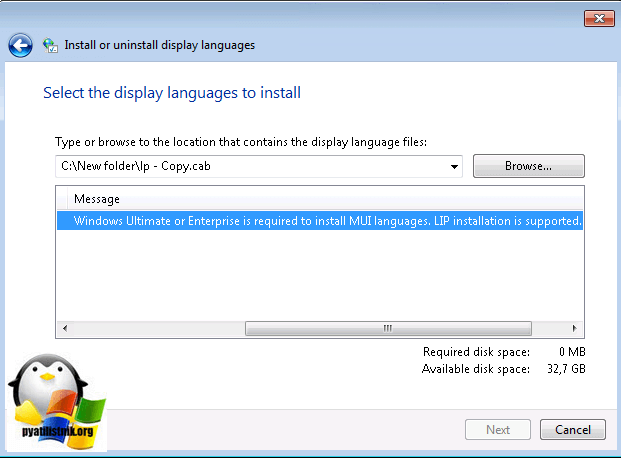621x458 pixels.
Task: Select the Windows Ultimate or Enterprise message row
Action: (320, 221)
